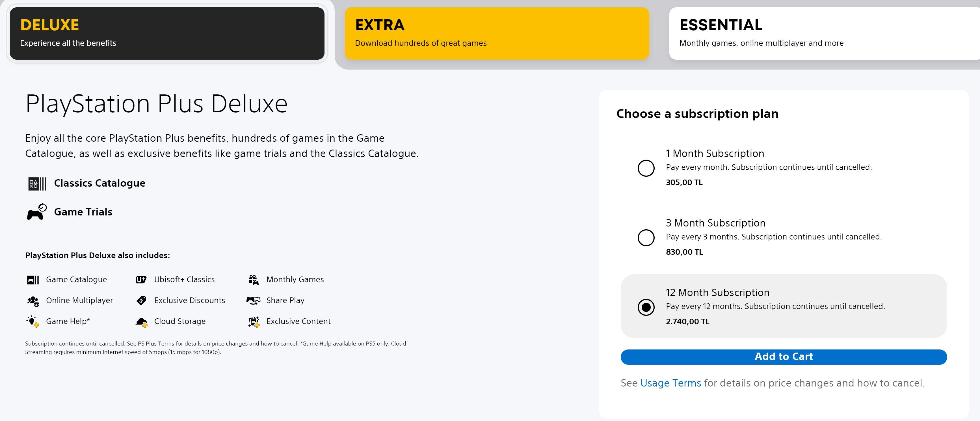Choose the 3 Month Subscription radio button
980x421 pixels.
pyautogui.click(x=646, y=238)
